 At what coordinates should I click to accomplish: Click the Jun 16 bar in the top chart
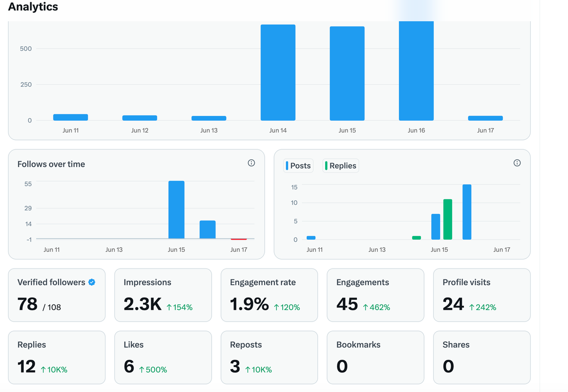click(x=416, y=71)
